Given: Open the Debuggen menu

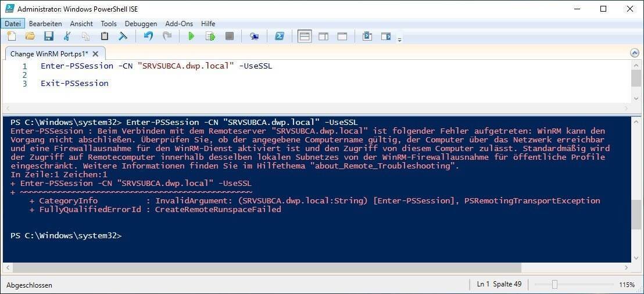Looking at the screenshot, I should click(x=141, y=24).
